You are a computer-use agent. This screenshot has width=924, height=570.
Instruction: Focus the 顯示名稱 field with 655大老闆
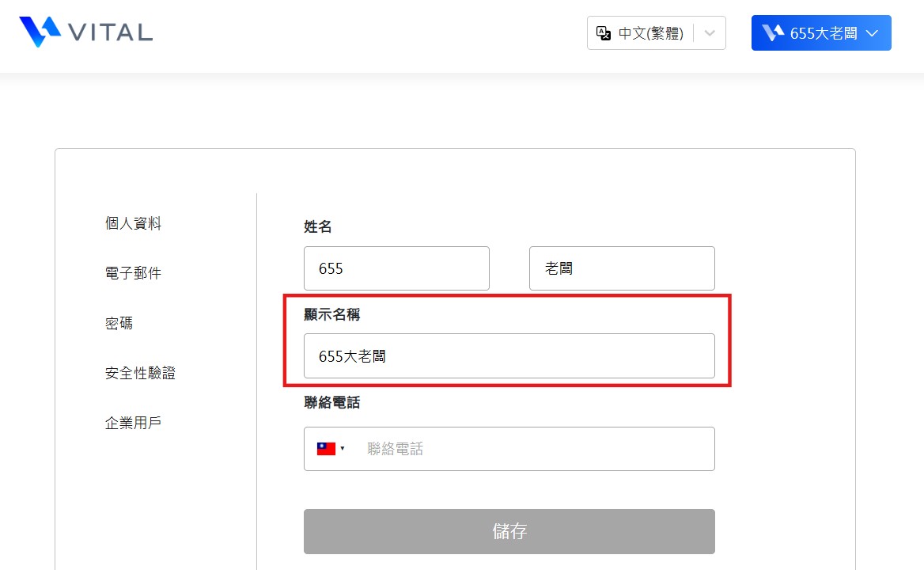click(509, 356)
